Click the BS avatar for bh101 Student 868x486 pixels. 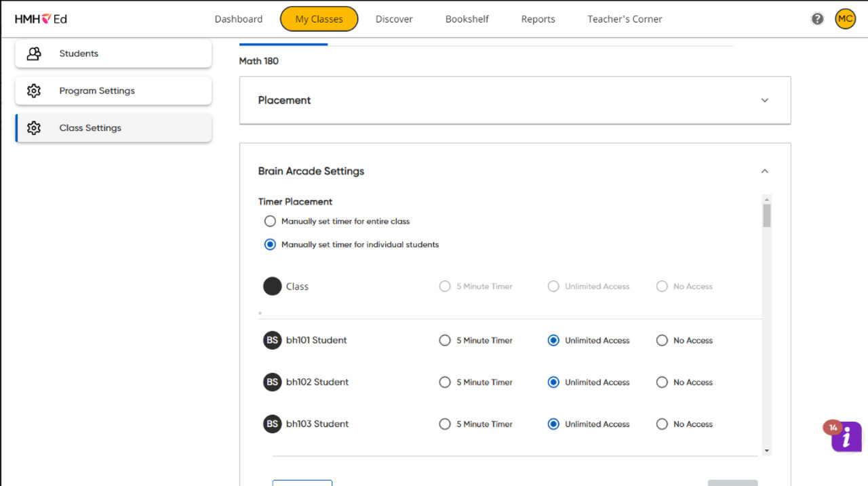[272, 340]
